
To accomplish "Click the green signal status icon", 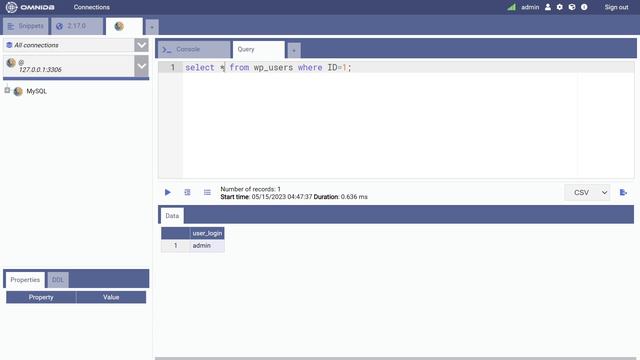I will click(x=511, y=7).
